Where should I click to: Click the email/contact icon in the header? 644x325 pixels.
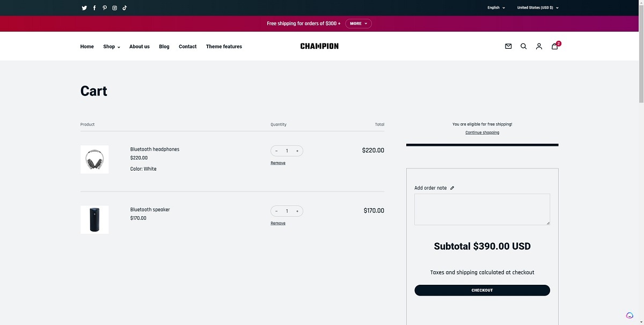(508, 46)
